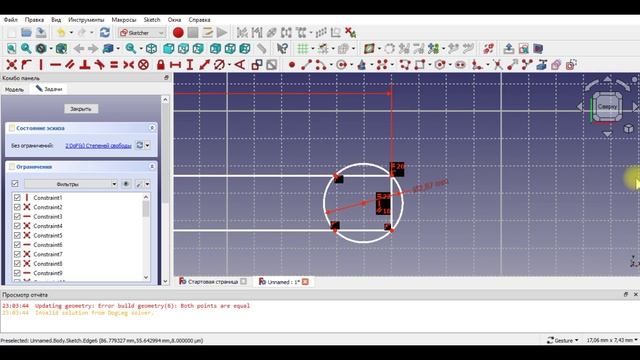
Task: Open the grid toggle dropdown arrow
Action: pyautogui.click(x=313, y=49)
